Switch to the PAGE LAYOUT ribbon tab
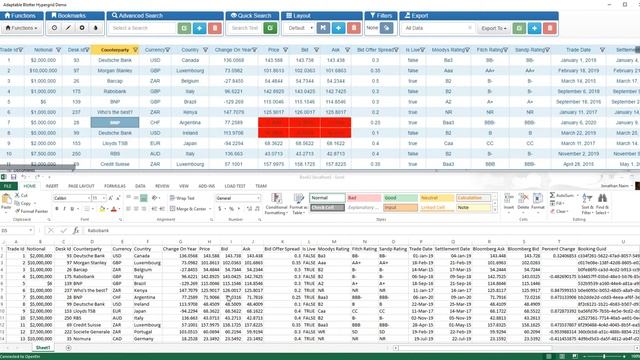 (x=81, y=186)
